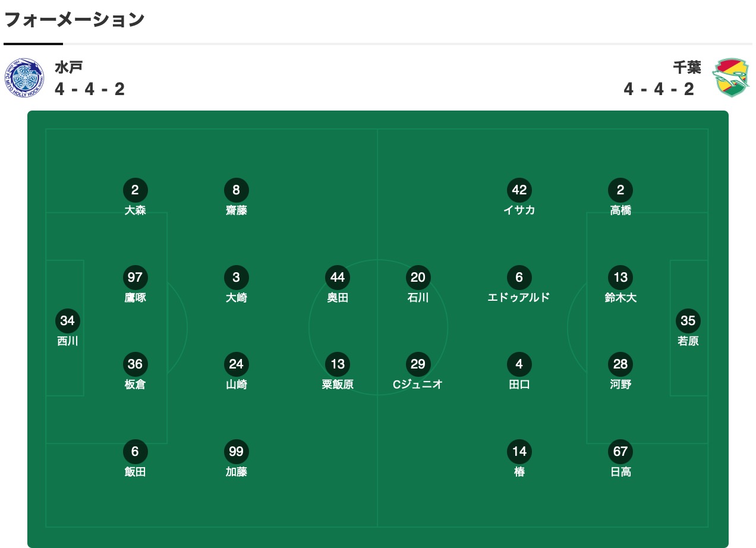Click player badge 42 イサカ
The height and width of the screenshot is (548, 756).
[519, 191]
